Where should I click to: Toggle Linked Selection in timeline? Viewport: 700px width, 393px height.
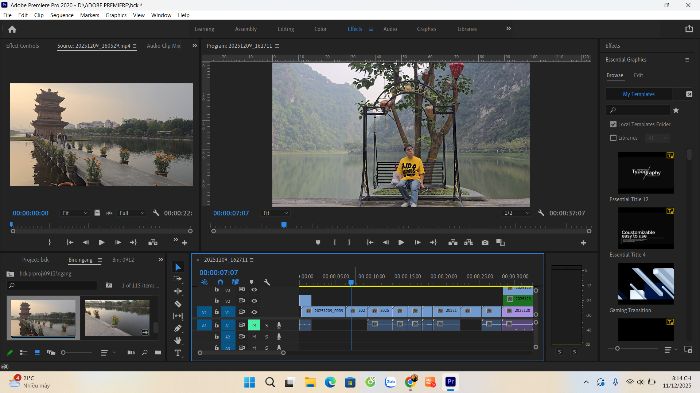click(235, 282)
